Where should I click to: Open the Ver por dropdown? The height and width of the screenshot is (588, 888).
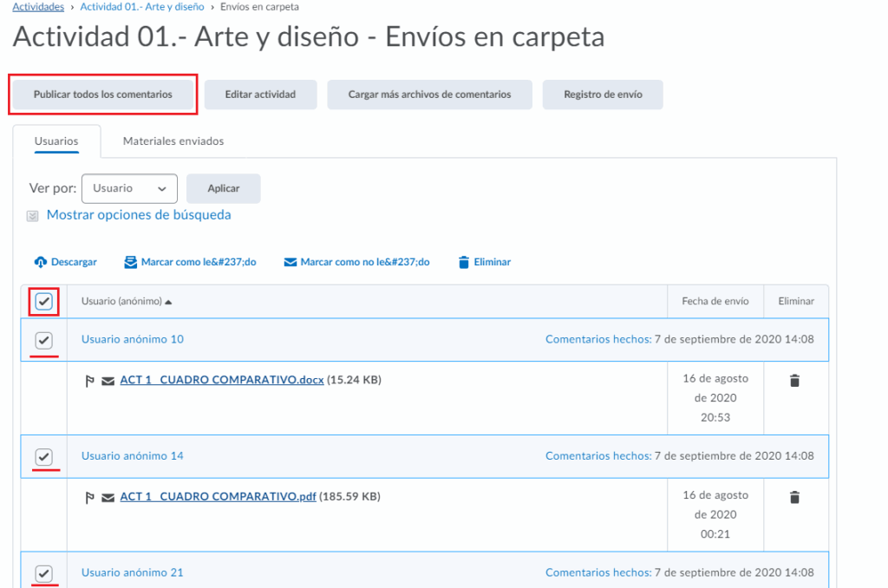[129, 188]
